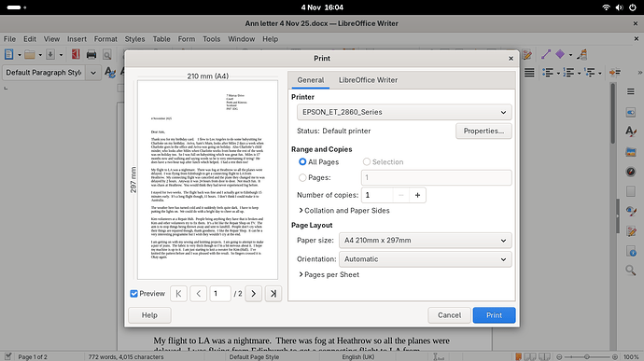Select the Pages radio button

[x=302, y=177]
